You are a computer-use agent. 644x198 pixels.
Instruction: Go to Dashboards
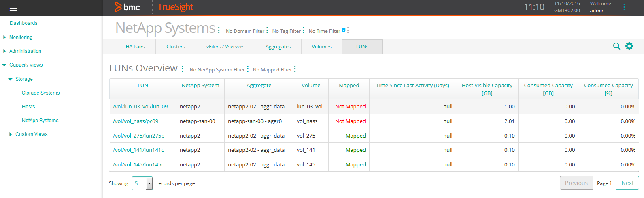(23, 23)
